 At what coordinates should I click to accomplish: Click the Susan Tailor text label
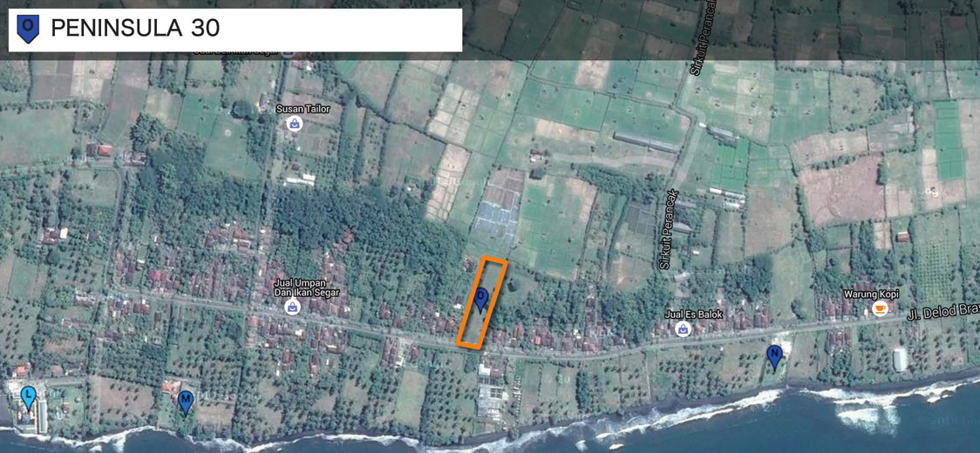[303, 110]
